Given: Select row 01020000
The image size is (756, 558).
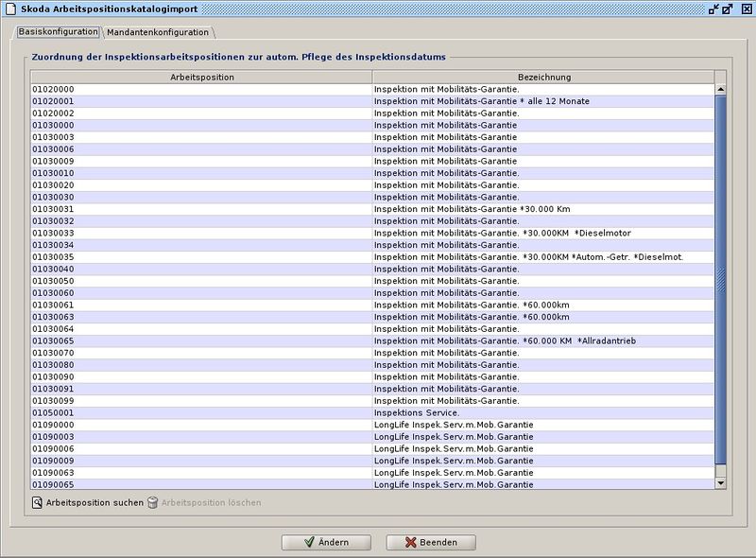Looking at the screenshot, I should point(372,89).
